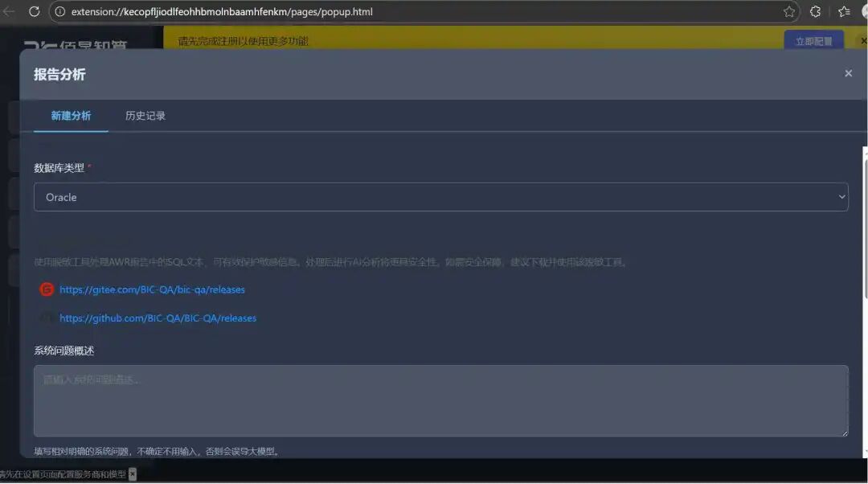Viewport: 868px width, 484px height.
Task: Dismiss the bottom 请先在设置页面配置 notice
Action: (x=133, y=474)
